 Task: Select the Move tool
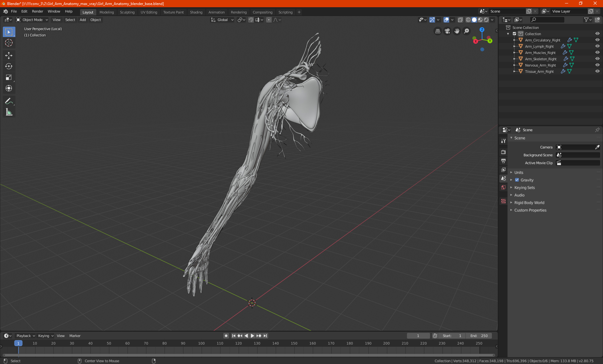click(x=9, y=56)
